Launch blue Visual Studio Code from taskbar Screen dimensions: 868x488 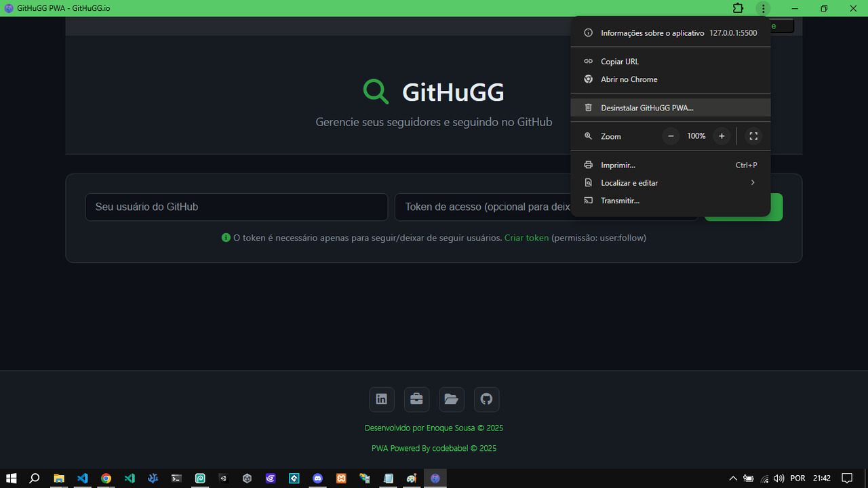83,478
